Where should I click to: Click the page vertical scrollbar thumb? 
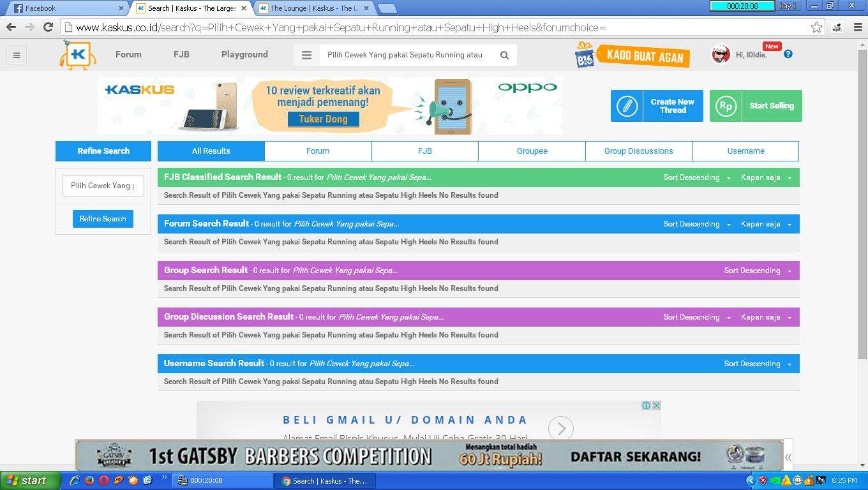click(862, 204)
